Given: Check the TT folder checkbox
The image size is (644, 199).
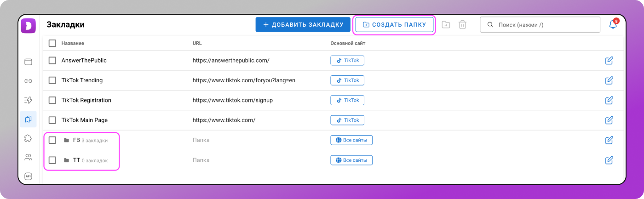Looking at the screenshot, I should click(x=52, y=160).
